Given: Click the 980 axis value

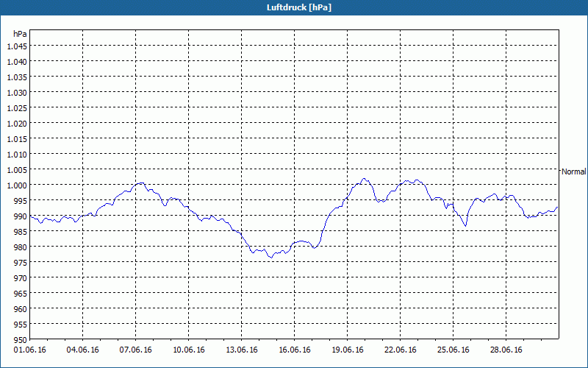Looking at the screenshot, I should tap(21, 247).
